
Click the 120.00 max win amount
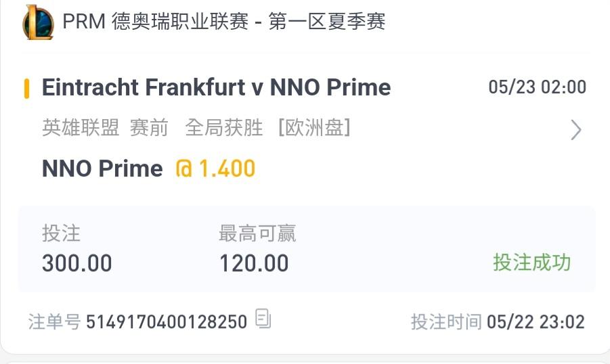click(254, 263)
